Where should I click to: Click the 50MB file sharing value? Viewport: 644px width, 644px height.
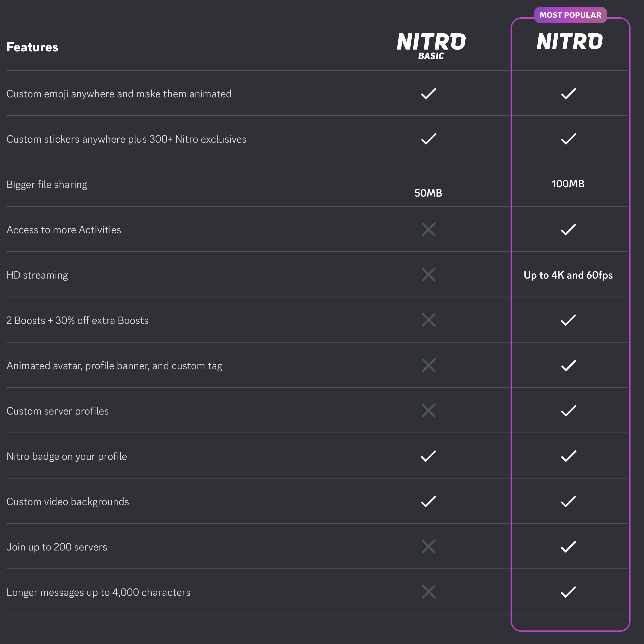(428, 193)
